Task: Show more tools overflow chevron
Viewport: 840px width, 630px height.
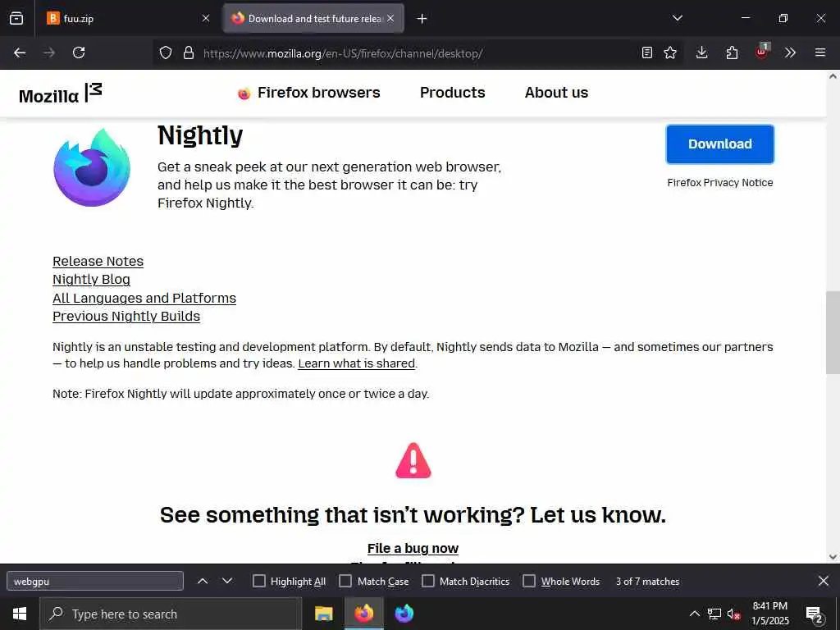Action: tap(790, 52)
